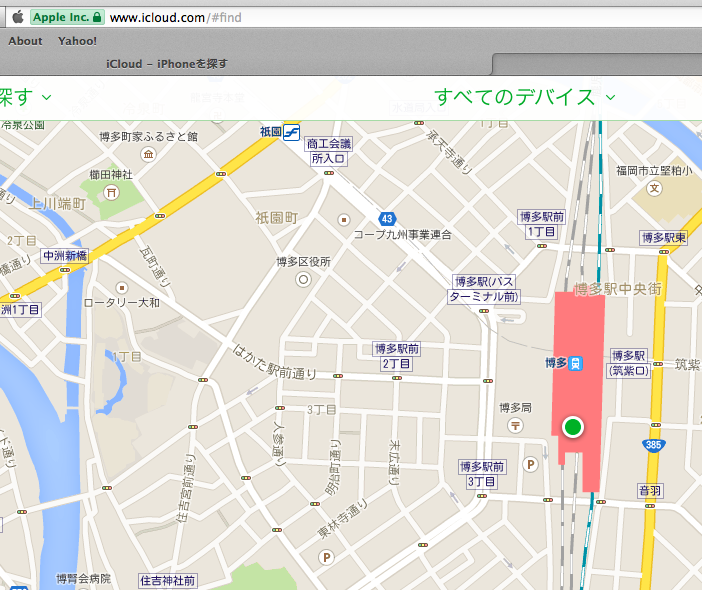
Task: Click the parking icon near 博多駅前3丁目
Action: (x=530, y=465)
